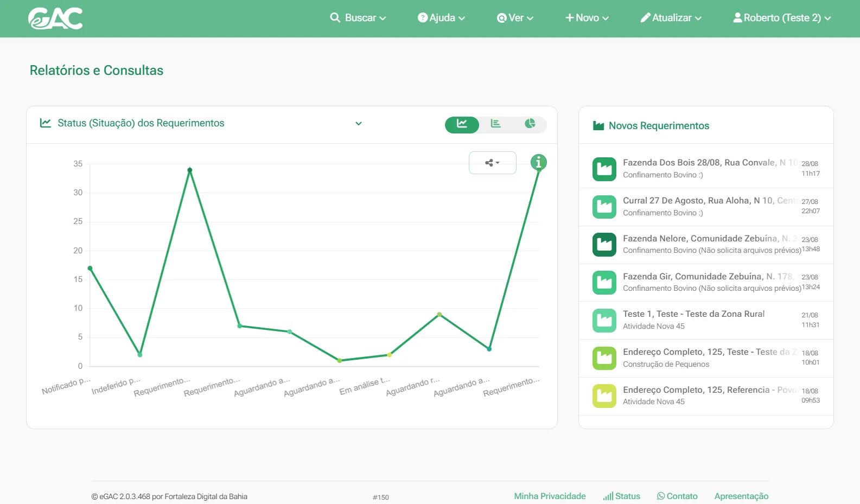The width and height of the screenshot is (860, 504).
Task: Click the Curral 27 De Agosto factory icon
Action: tap(604, 207)
